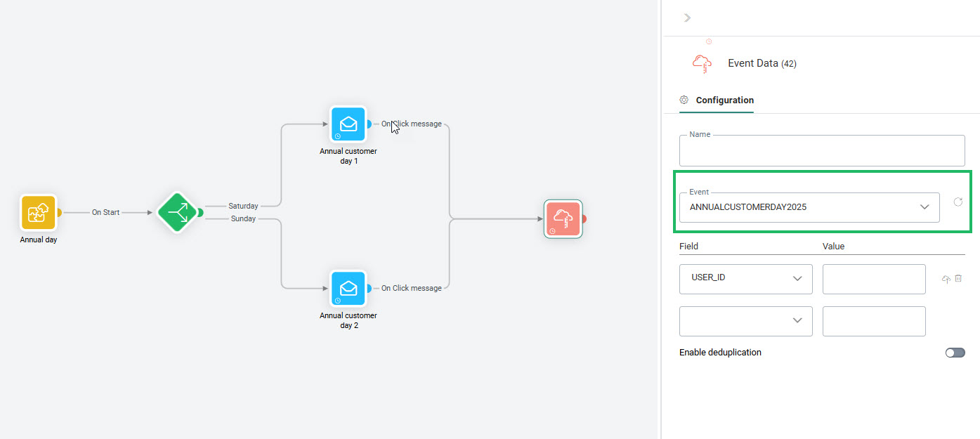Click the upload icon beside USER_ID value
This screenshot has width=980, height=439.
pos(946,280)
